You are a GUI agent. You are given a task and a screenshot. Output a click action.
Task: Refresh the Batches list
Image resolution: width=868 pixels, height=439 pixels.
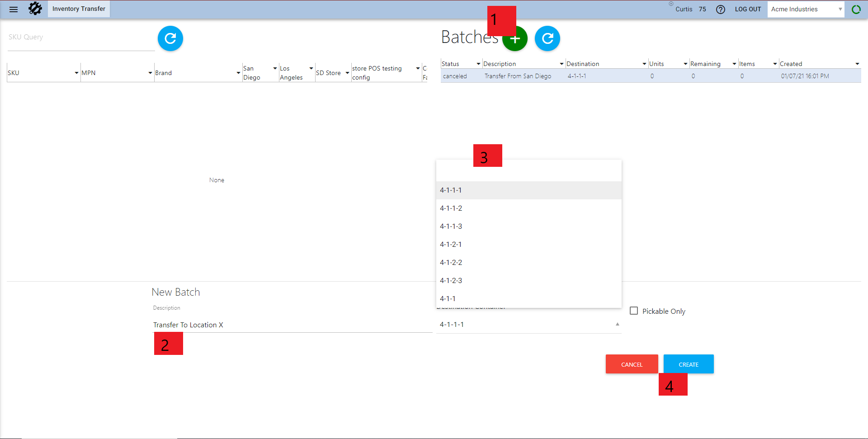(x=547, y=38)
